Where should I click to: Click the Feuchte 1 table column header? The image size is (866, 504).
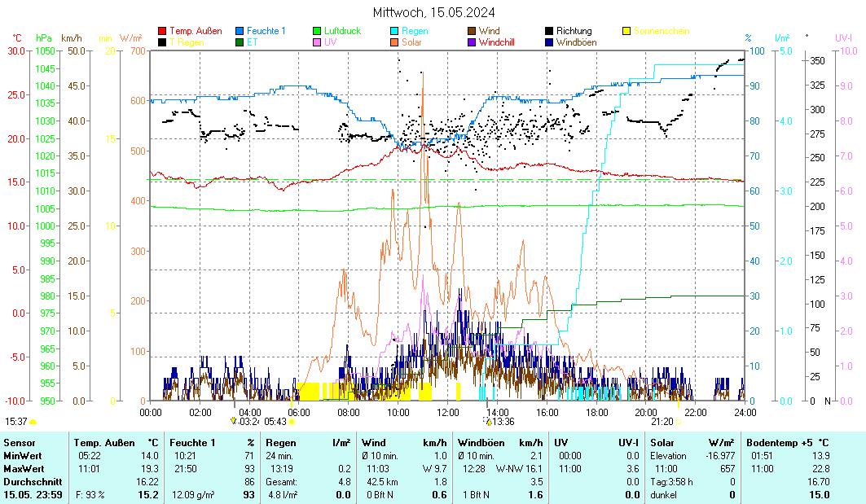point(192,443)
